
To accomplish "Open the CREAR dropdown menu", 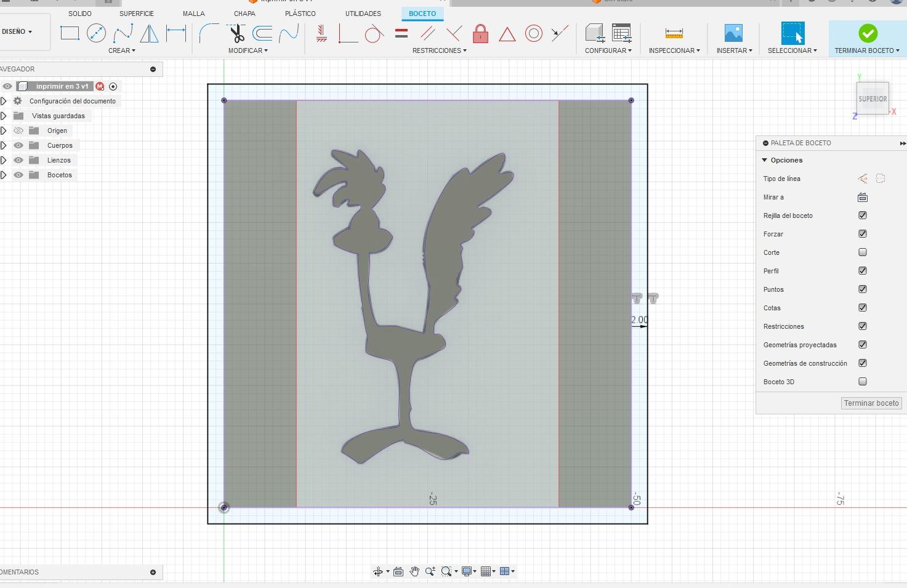I will [122, 50].
